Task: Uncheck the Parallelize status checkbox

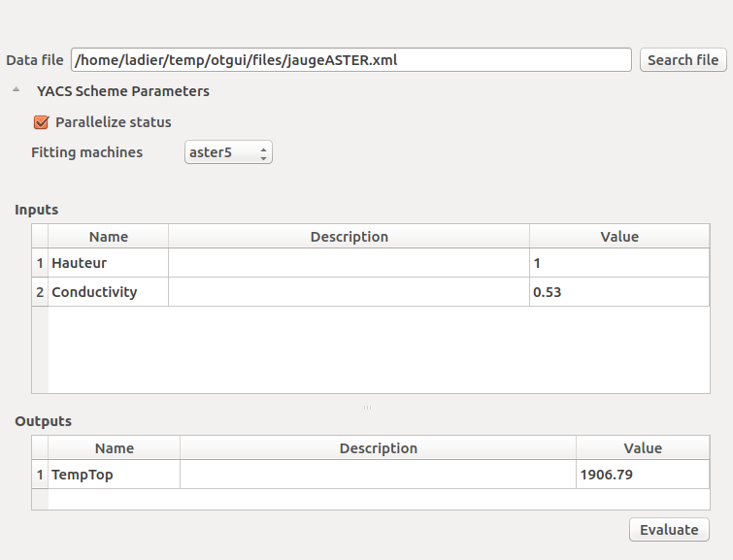Action: [41, 122]
